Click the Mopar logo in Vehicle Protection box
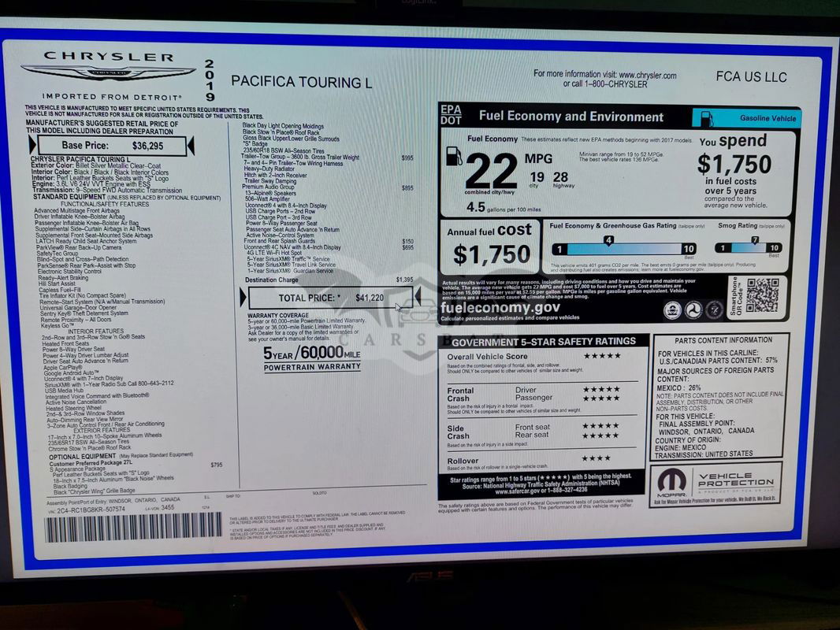The height and width of the screenshot is (630, 840). (669, 484)
